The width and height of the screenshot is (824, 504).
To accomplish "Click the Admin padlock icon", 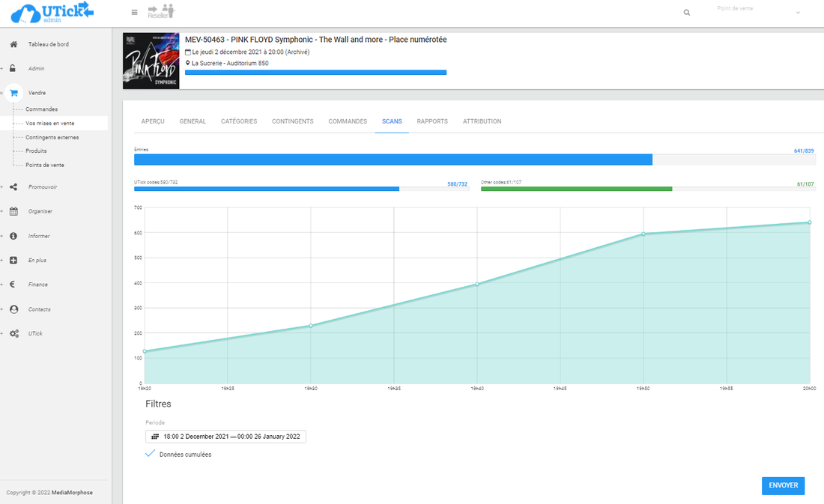I will click(13, 68).
